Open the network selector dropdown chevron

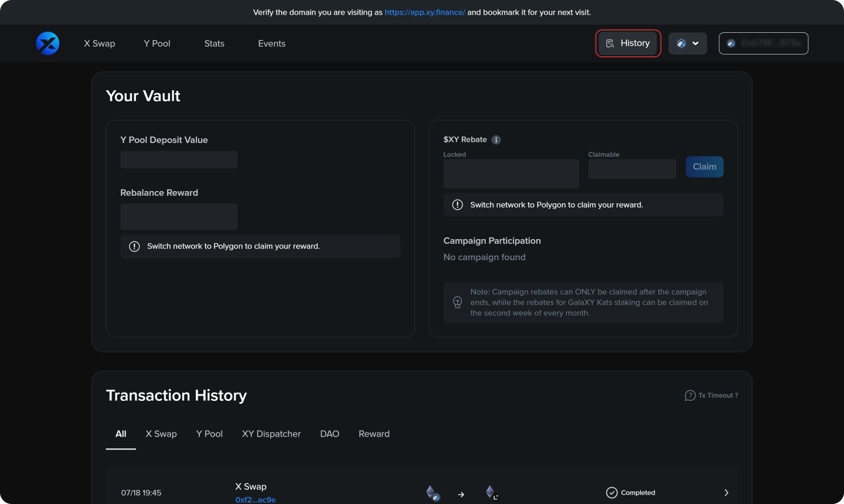[x=697, y=43]
